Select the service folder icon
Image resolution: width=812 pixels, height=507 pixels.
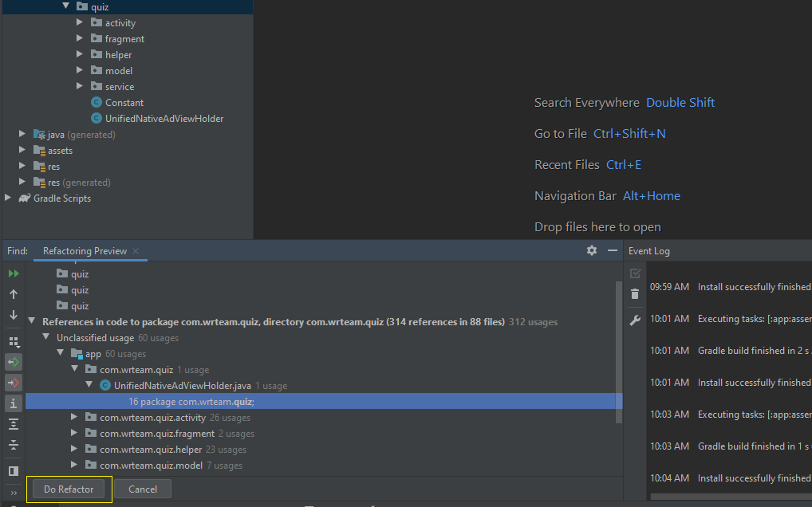(97, 86)
